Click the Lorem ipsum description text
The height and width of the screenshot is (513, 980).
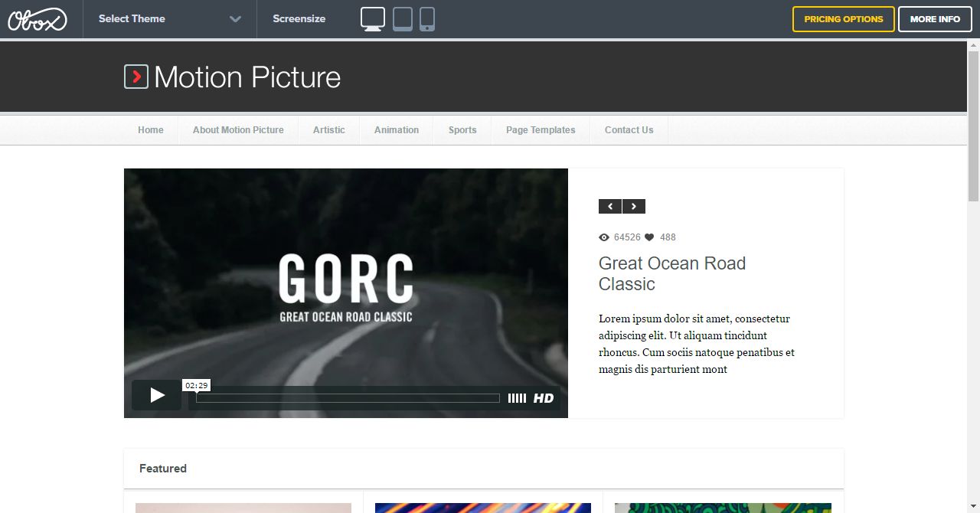pyautogui.click(x=697, y=344)
